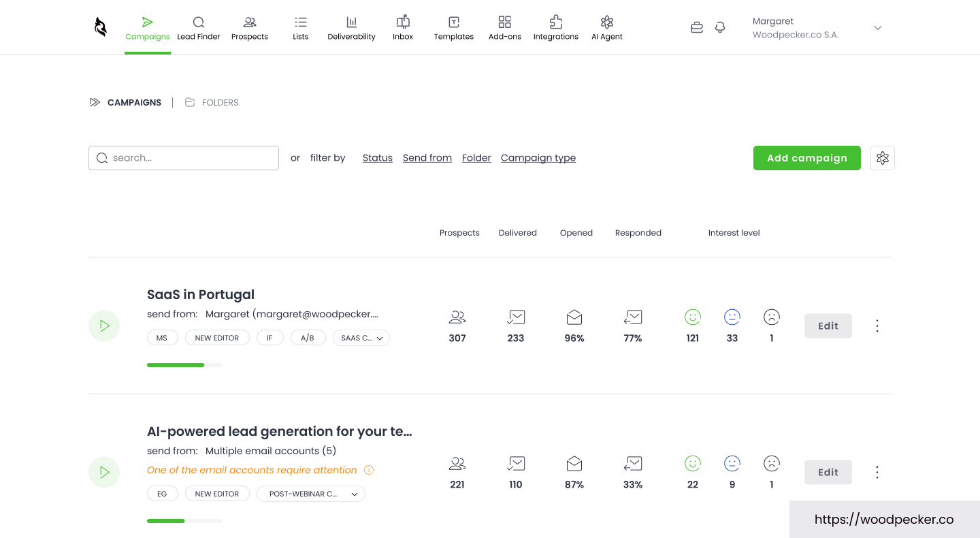Click the blue neutral face for AI-powered lead generation
The height and width of the screenshot is (538, 980).
(x=732, y=463)
